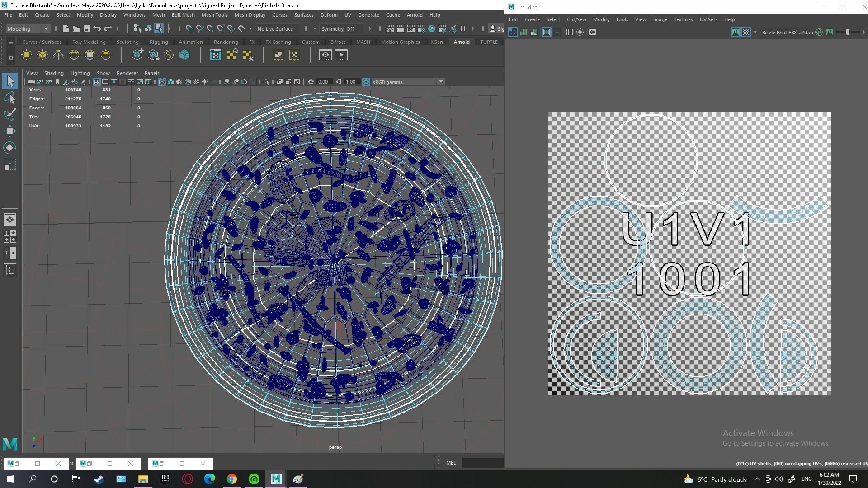Switch to the Poly Modeling shelf tab
The height and width of the screenshot is (488, 868).
(x=89, y=42)
